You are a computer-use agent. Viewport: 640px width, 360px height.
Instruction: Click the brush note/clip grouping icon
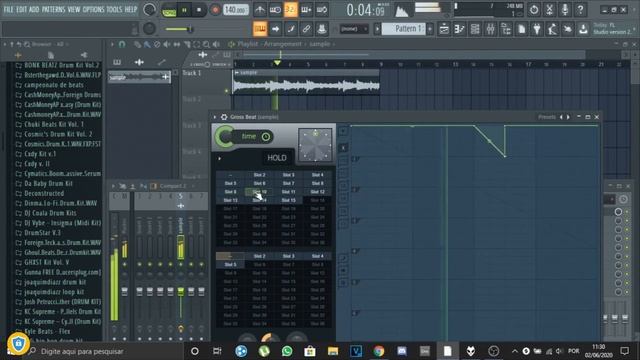click(291, 29)
